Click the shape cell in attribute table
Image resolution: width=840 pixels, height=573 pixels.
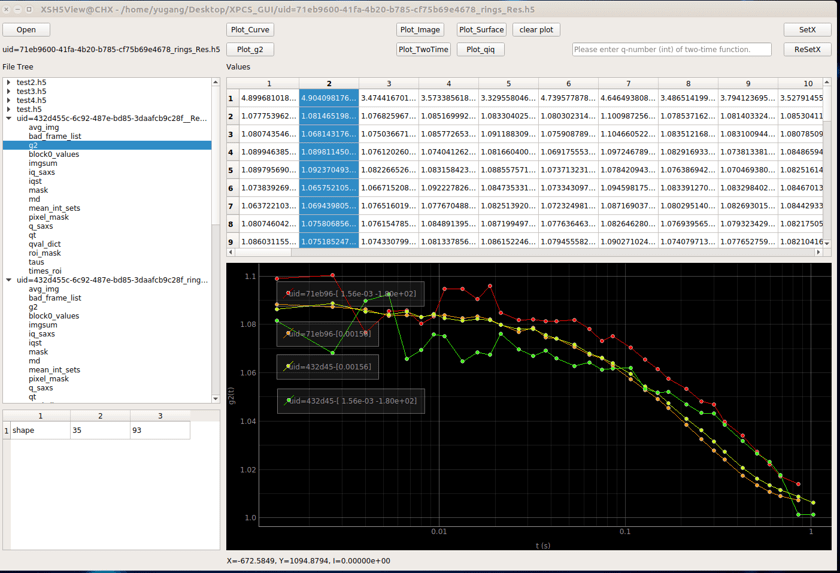tap(40, 431)
